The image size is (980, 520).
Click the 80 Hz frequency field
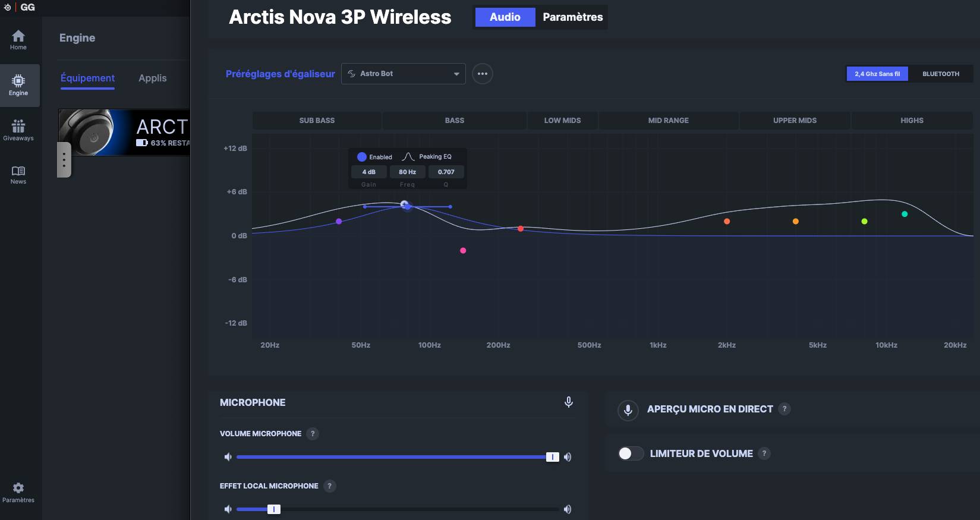point(407,172)
